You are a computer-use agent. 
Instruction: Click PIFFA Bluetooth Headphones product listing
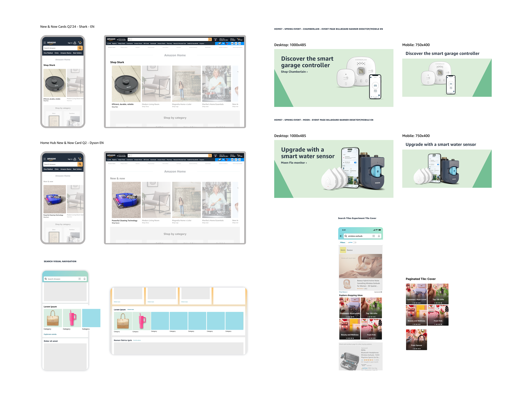[360, 358]
